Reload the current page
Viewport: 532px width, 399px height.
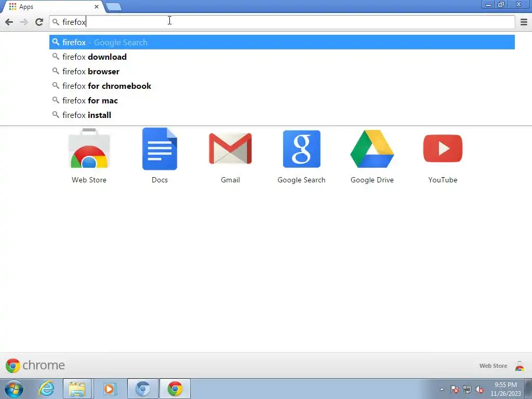[x=39, y=22]
